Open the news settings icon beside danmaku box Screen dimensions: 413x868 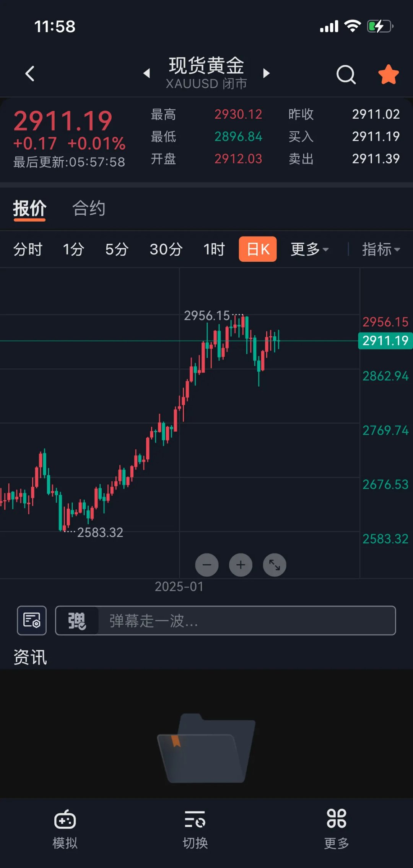(x=32, y=620)
